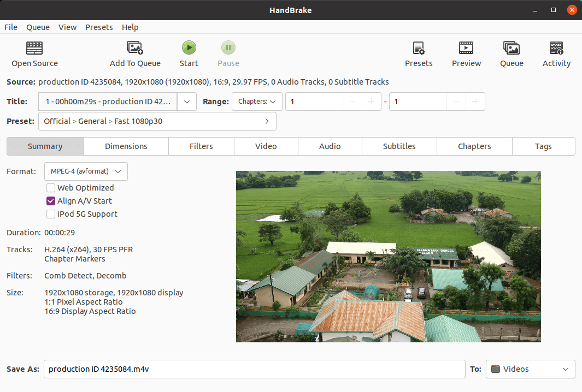This screenshot has height=392, width=582.
Task: Enable the iPod 5G Support checkbox
Action: point(51,214)
